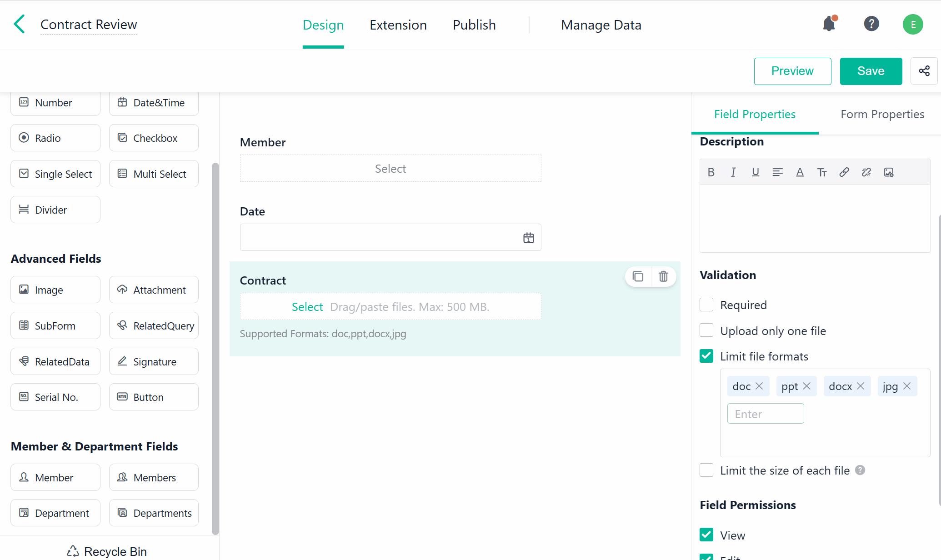Remove the ppt format tag
The height and width of the screenshot is (560, 941).
(x=807, y=386)
